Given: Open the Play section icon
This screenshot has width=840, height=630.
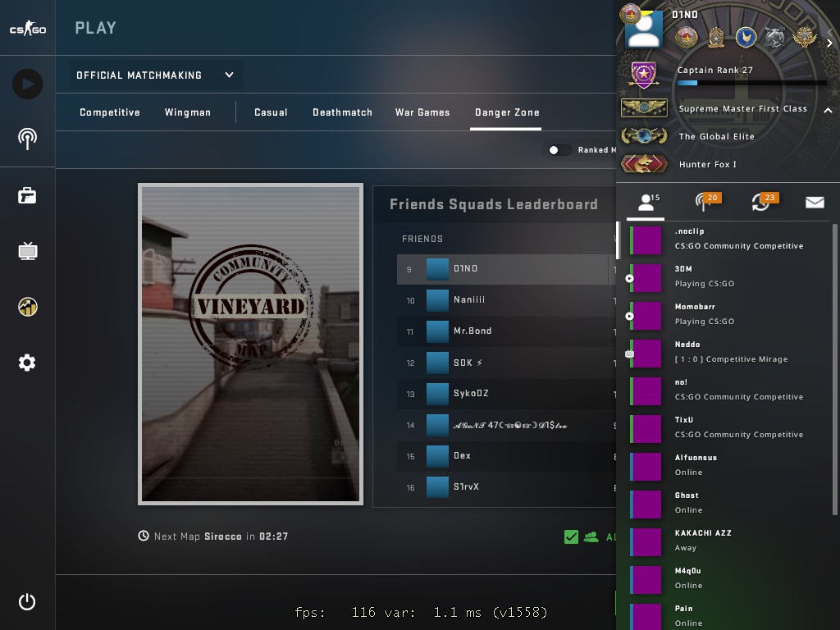Looking at the screenshot, I should click(27, 84).
